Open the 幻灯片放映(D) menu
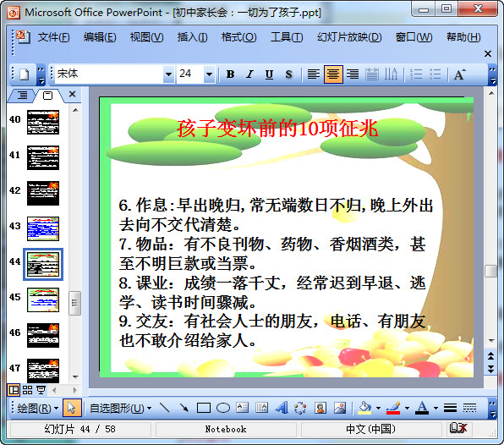This screenshot has height=445, width=504. click(x=349, y=37)
